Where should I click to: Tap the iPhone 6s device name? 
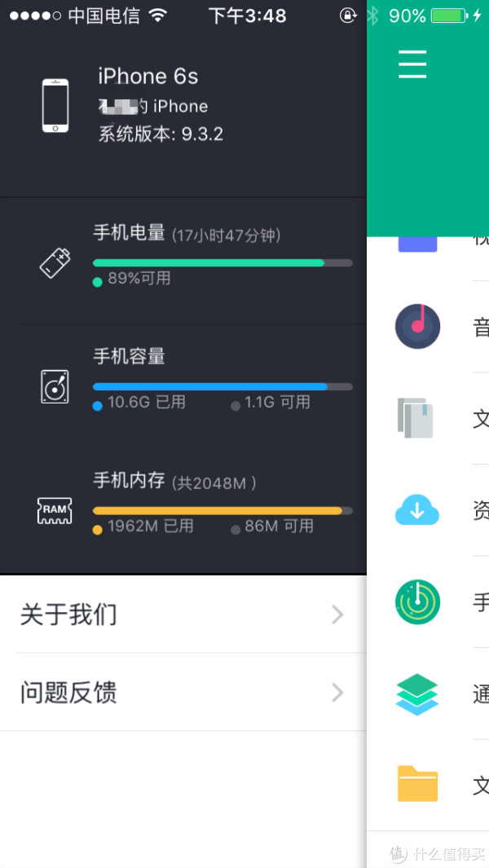(148, 77)
